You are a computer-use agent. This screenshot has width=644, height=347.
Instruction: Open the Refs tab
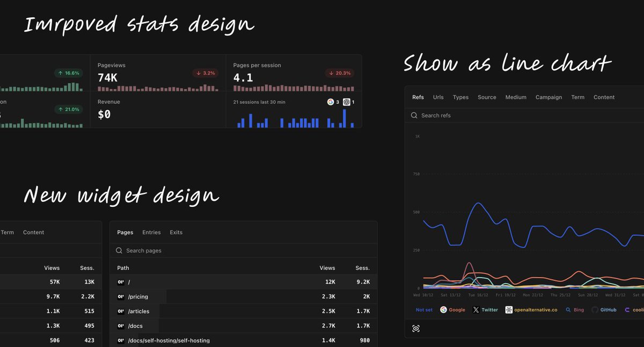pyautogui.click(x=418, y=97)
